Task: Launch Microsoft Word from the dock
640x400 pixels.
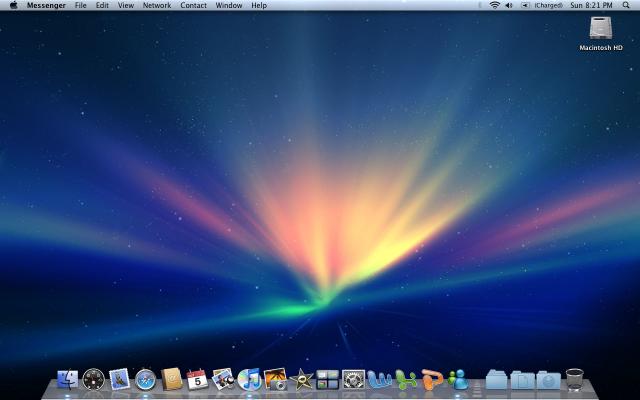Action: click(x=380, y=379)
